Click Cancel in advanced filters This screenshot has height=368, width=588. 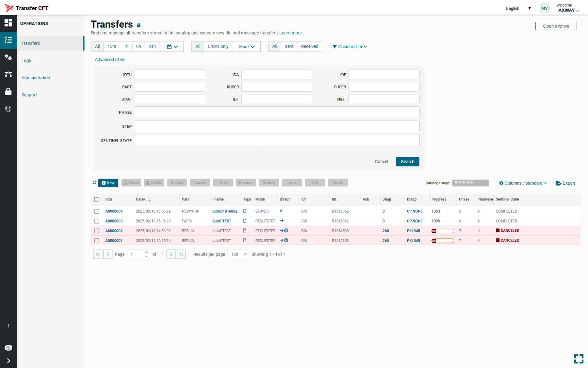coord(381,162)
